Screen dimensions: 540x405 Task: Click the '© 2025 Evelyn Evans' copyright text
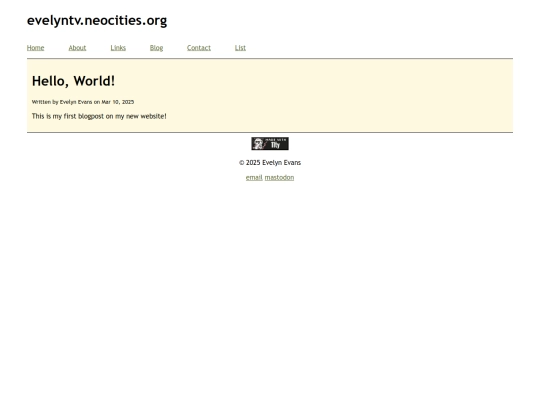click(x=270, y=163)
